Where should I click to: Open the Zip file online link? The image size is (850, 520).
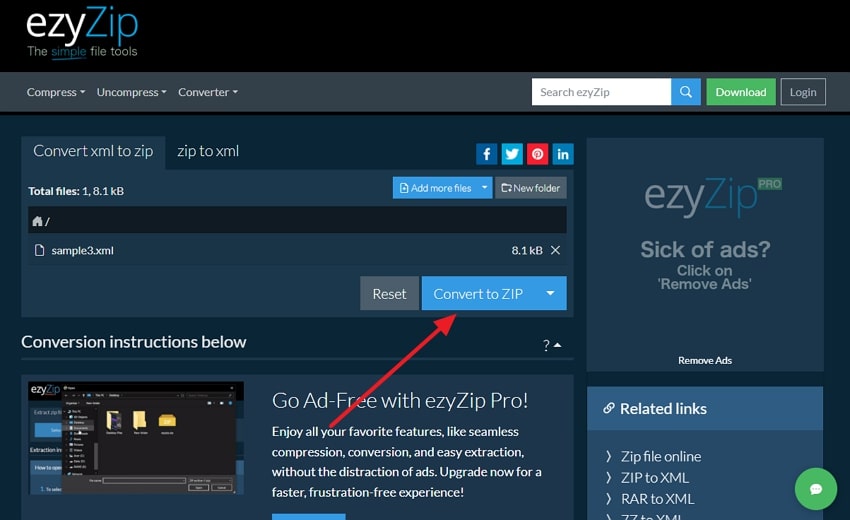click(x=661, y=457)
